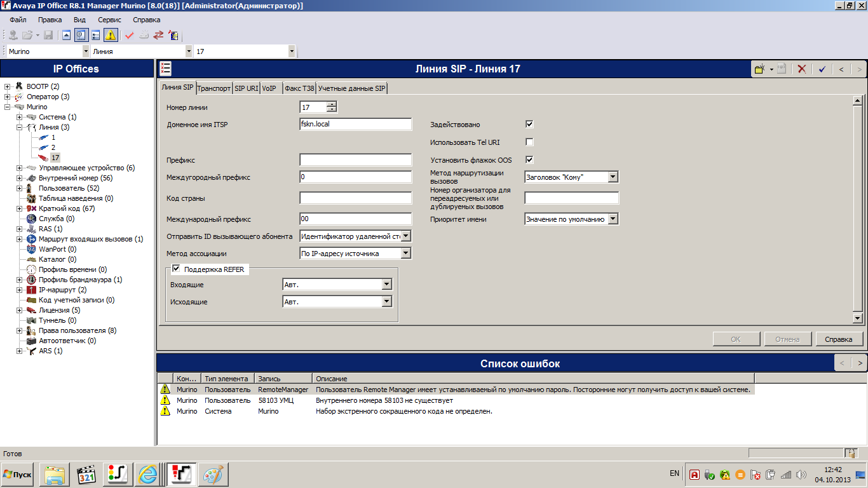Click the warning icon of RemoteManager error row
The width and height of the screenshot is (868, 488).
pyautogui.click(x=165, y=389)
